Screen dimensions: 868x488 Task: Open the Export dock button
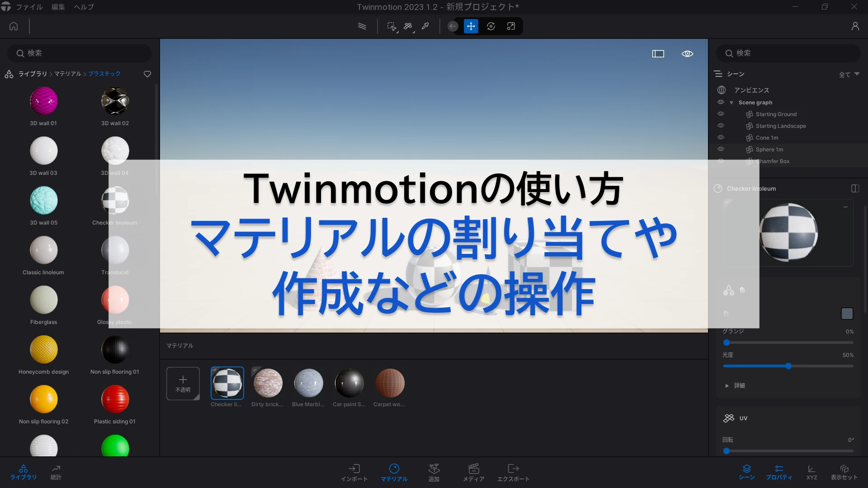click(x=514, y=473)
